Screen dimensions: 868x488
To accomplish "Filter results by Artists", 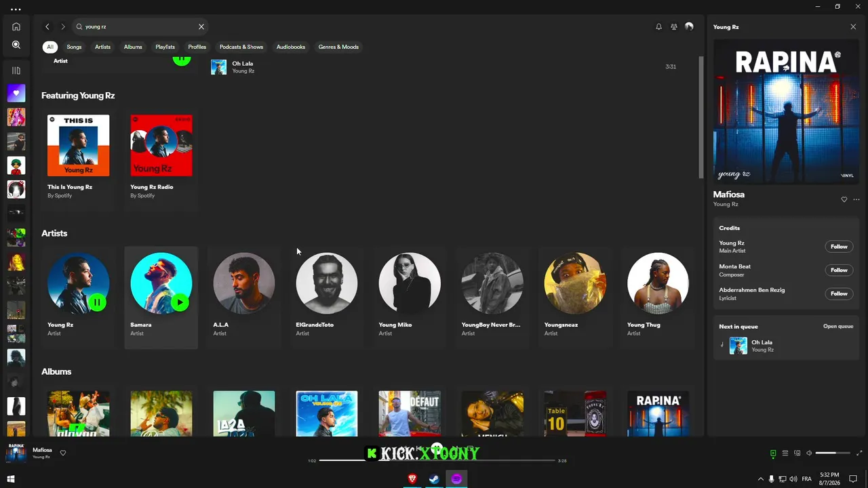I will pyautogui.click(x=102, y=47).
